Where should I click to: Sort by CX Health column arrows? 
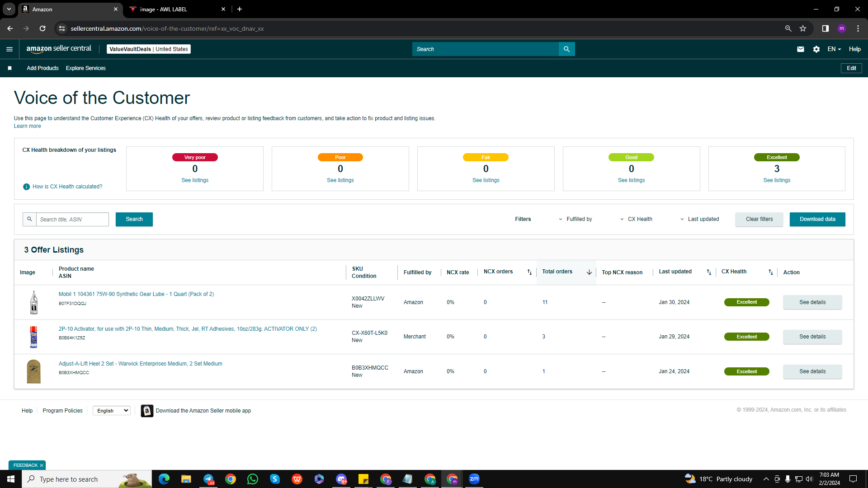(771, 272)
